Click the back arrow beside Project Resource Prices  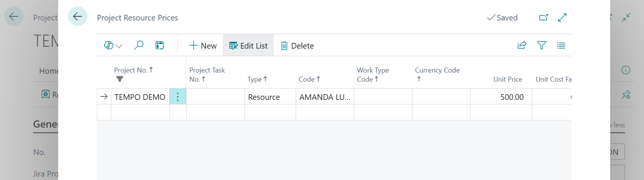point(78,16)
